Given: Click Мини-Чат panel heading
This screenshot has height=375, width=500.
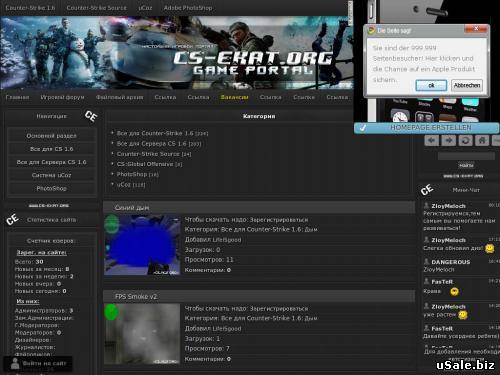Looking at the screenshot, I should coord(466,190).
